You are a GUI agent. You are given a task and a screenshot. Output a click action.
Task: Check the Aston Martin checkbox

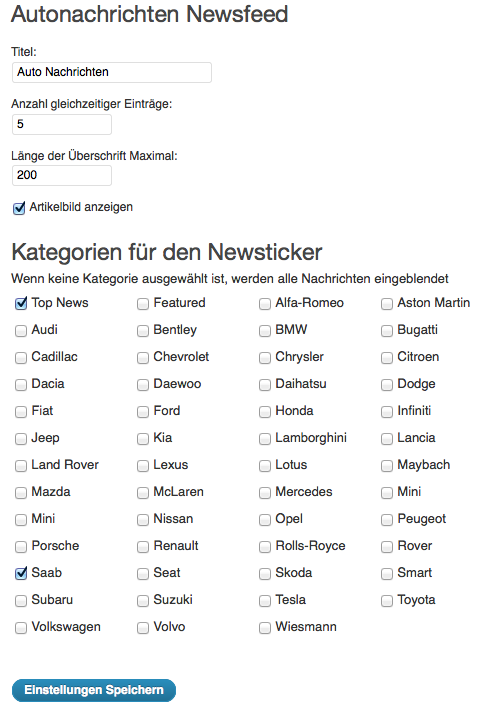(387, 304)
